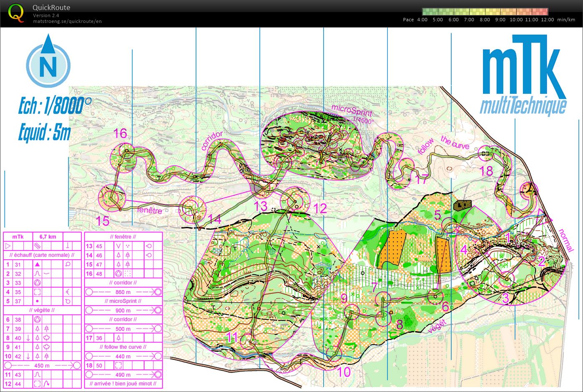Viewport: 583px width, 392px height.
Task: Select control circle 9 on the map
Action: coord(352,311)
